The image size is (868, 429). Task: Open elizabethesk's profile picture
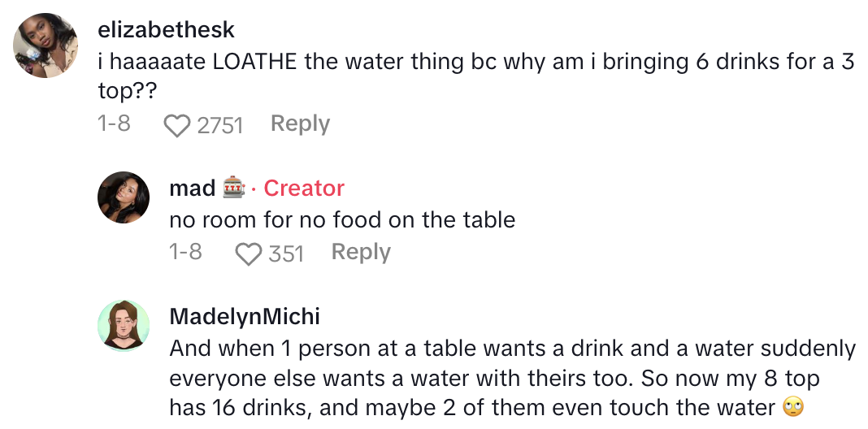[x=46, y=45]
